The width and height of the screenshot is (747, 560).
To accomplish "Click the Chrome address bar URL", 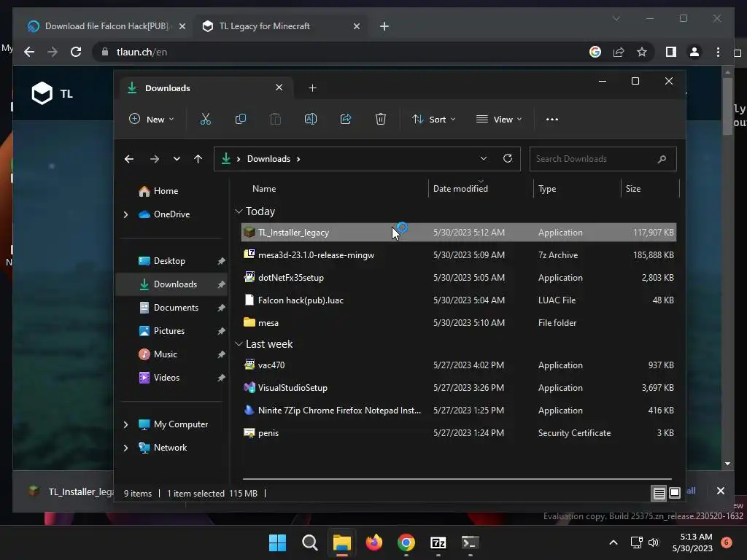I will (142, 52).
